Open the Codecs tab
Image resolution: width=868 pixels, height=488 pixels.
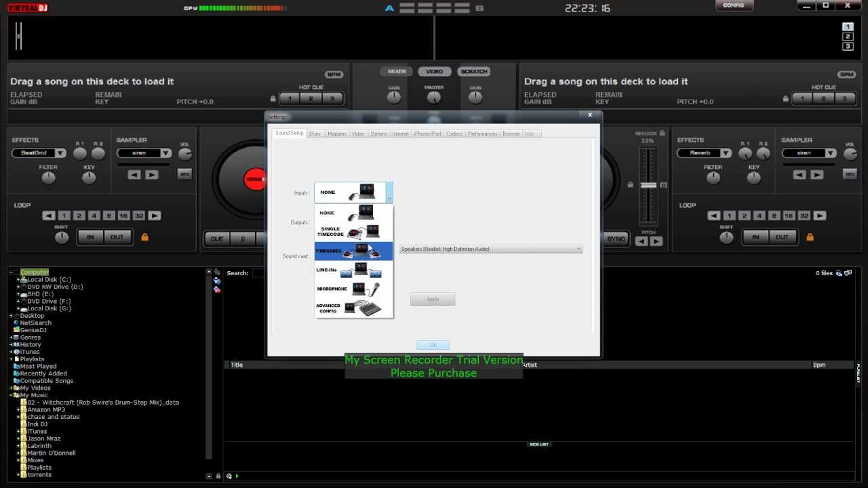pyautogui.click(x=454, y=134)
